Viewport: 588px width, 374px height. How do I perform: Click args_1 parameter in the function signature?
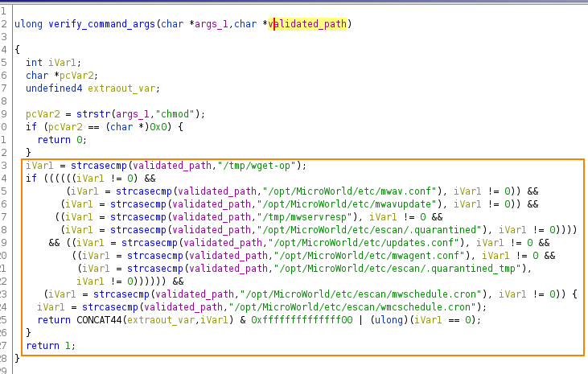(211, 24)
